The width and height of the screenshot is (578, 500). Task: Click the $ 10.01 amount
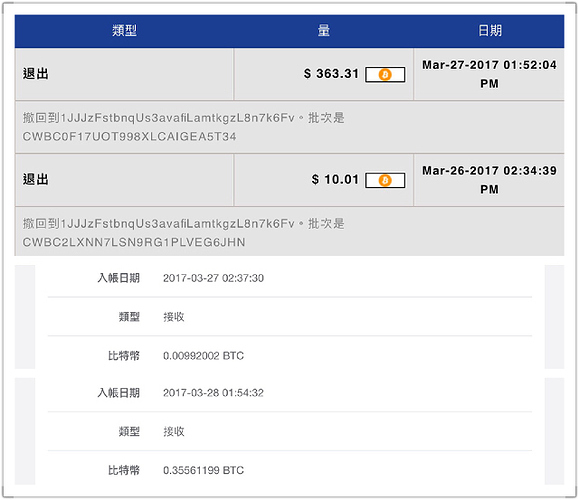pos(335,180)
